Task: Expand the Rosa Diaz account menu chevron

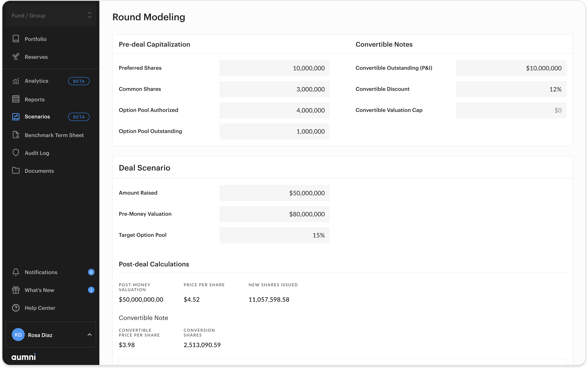Action: click(89, 335)
